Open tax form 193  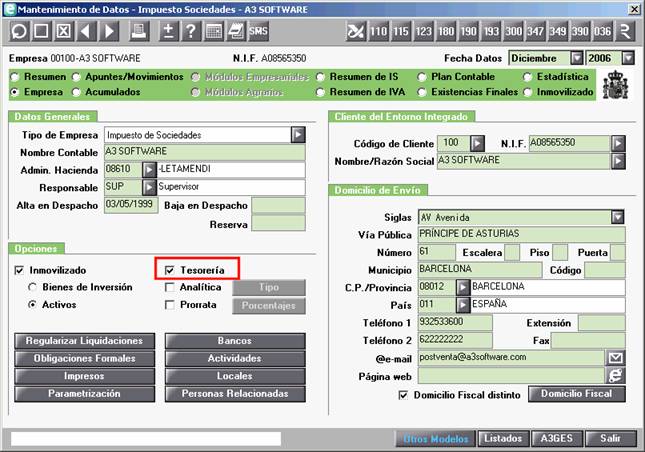pyautogui.click(x=491, y=31)
